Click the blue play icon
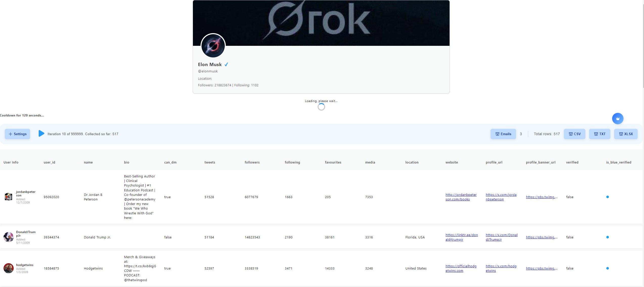Screen dimensions: 644x287 click(41, 133)
